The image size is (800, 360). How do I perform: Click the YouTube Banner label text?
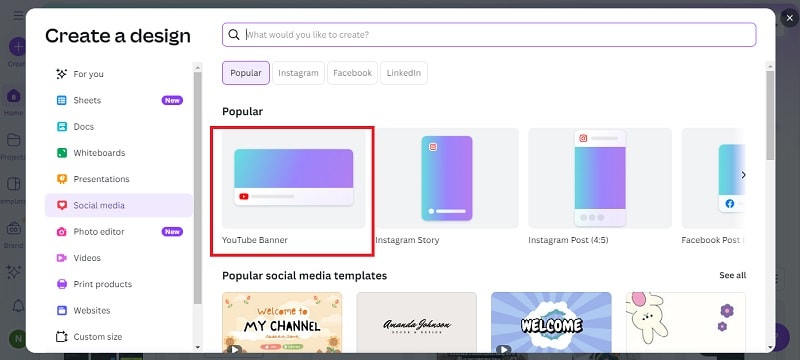point(255,240)
